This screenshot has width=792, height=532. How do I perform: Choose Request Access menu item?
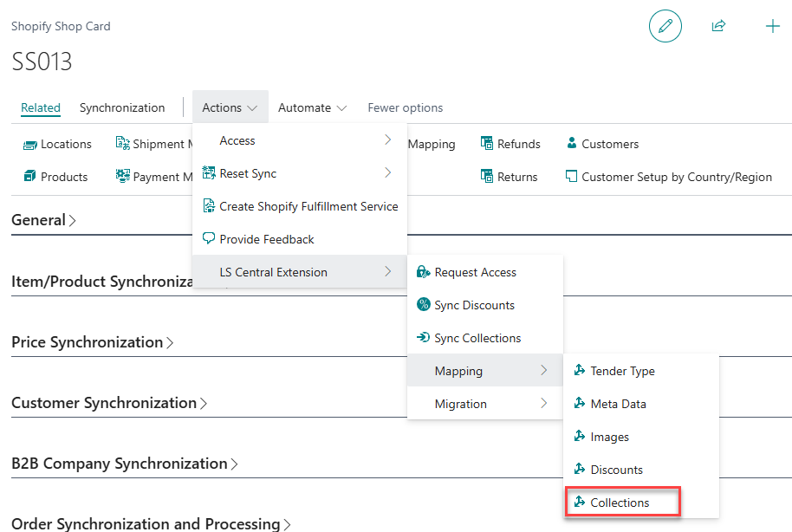[x=485, y=272]
